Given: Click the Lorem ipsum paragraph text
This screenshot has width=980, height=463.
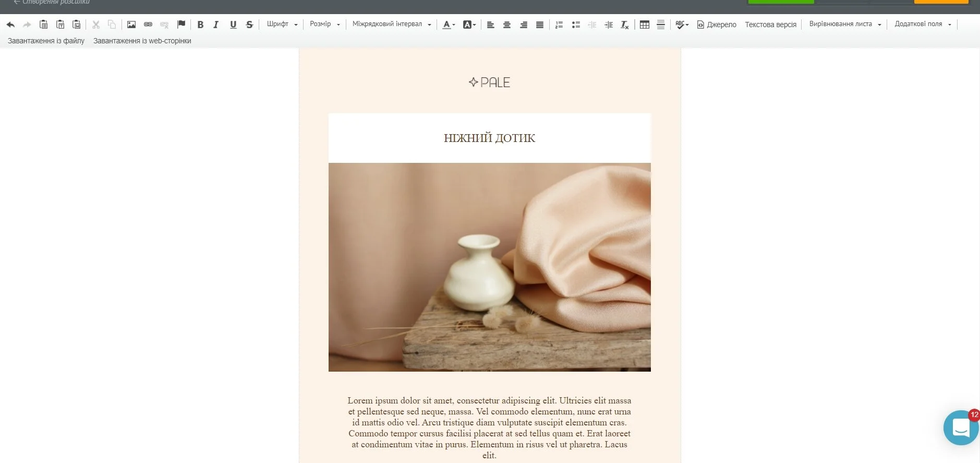Looking at the screenshot, I should point(489,428).
